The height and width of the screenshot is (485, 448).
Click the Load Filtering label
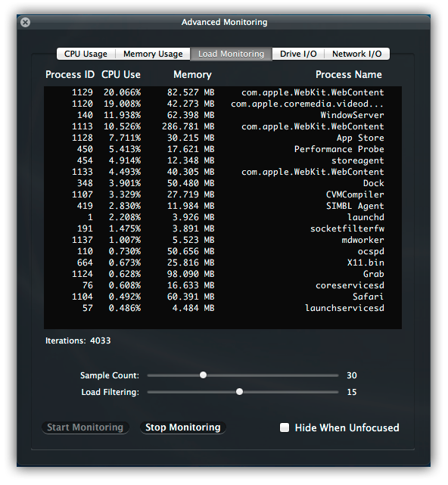point(110,392)
